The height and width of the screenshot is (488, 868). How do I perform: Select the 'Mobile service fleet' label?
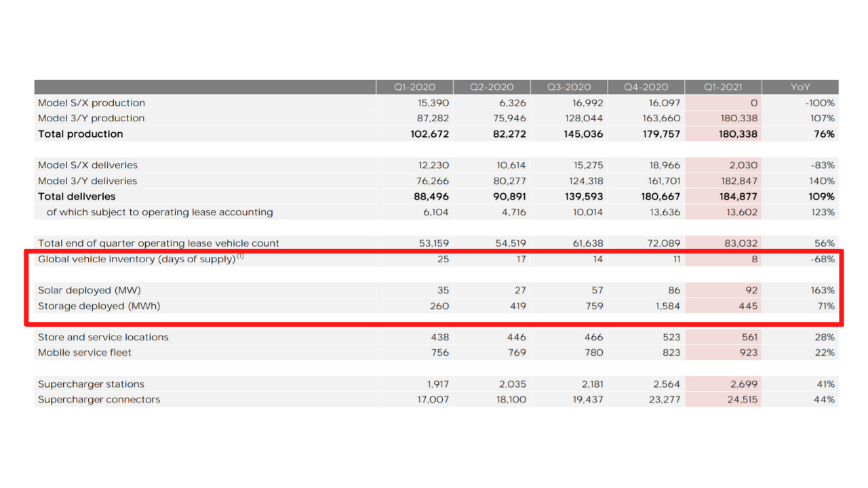(x=85, y=352)
